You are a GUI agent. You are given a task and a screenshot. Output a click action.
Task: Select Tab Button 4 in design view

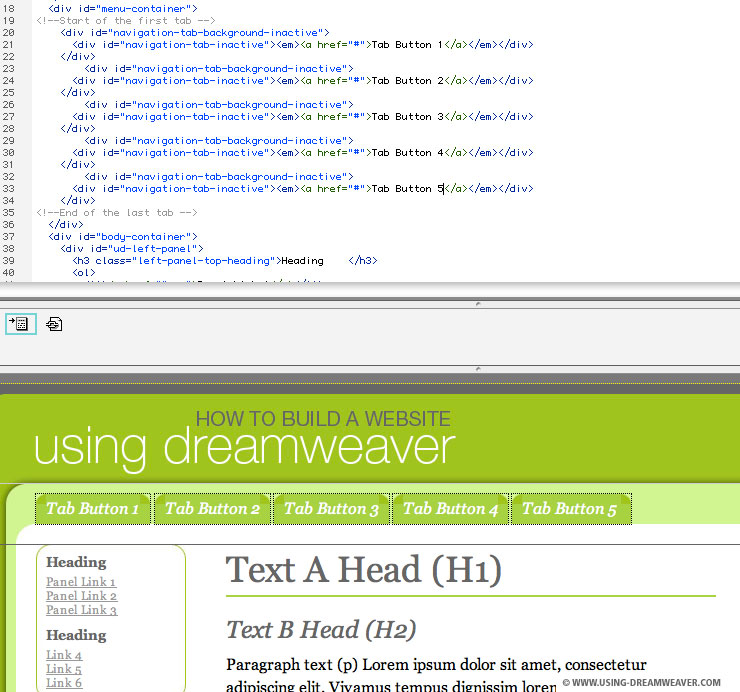[x=450, y=509]
